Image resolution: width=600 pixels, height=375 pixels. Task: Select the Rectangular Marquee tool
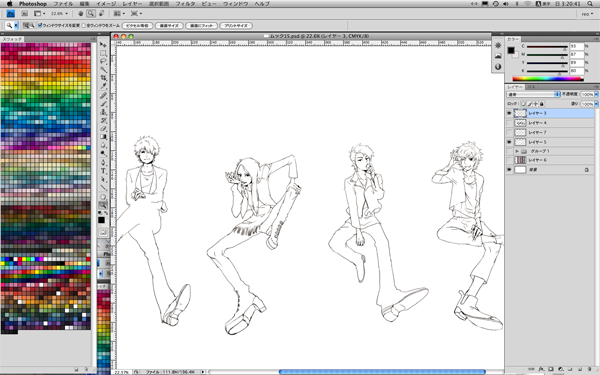click(103, 53)
